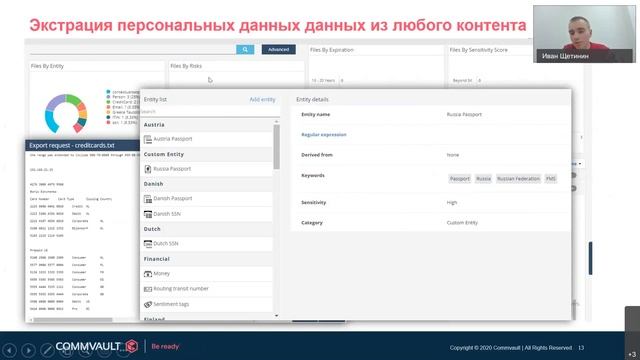Click entity list scrollbar down arrow

(x=276, y=316)
